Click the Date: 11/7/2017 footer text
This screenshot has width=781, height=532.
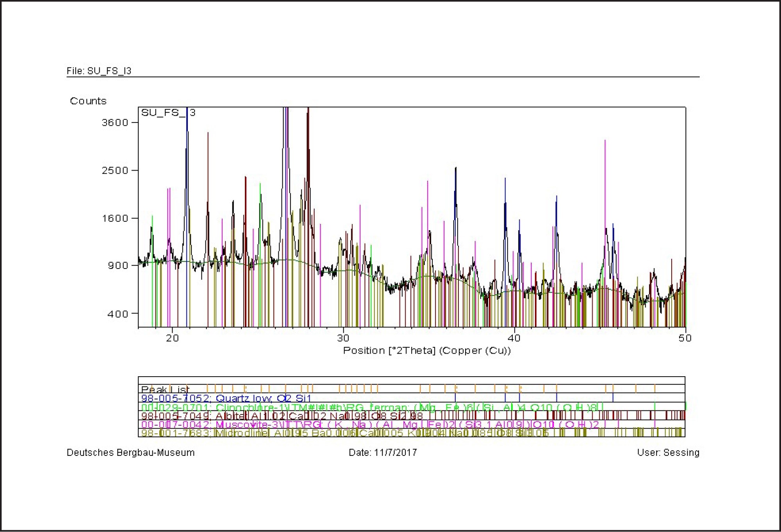coord(383,453)
